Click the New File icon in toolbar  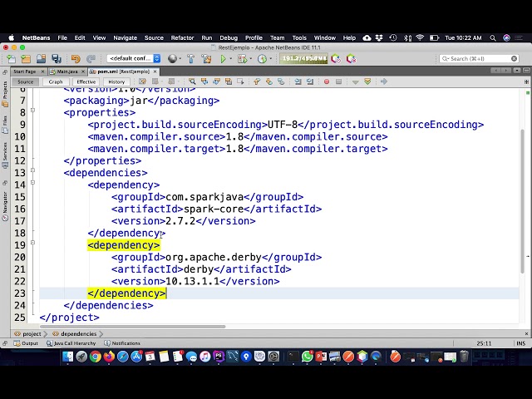11,59
